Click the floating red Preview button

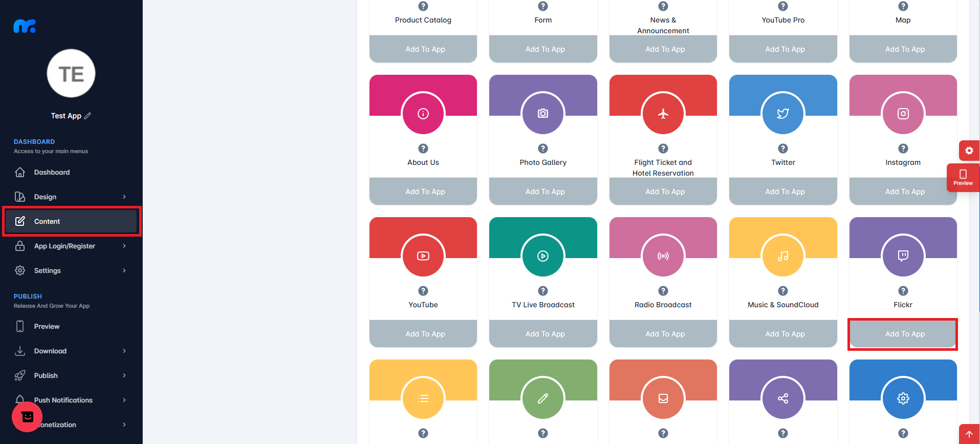click(963, 177)
